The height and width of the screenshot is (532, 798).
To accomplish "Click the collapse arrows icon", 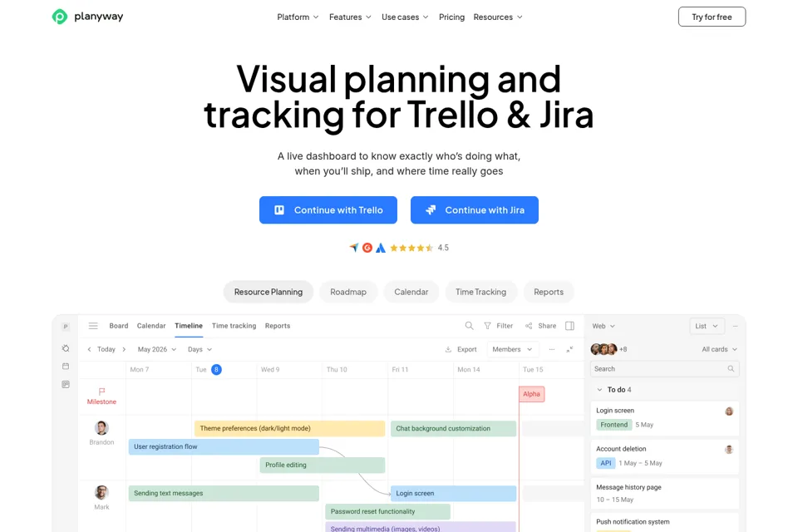I will click(x=569, y=349).
